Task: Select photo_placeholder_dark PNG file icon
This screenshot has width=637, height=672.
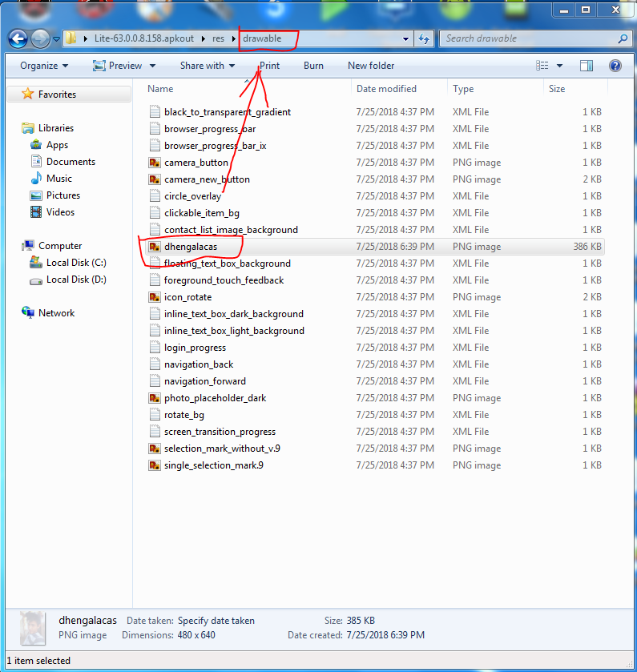Action: click(155, 398)
